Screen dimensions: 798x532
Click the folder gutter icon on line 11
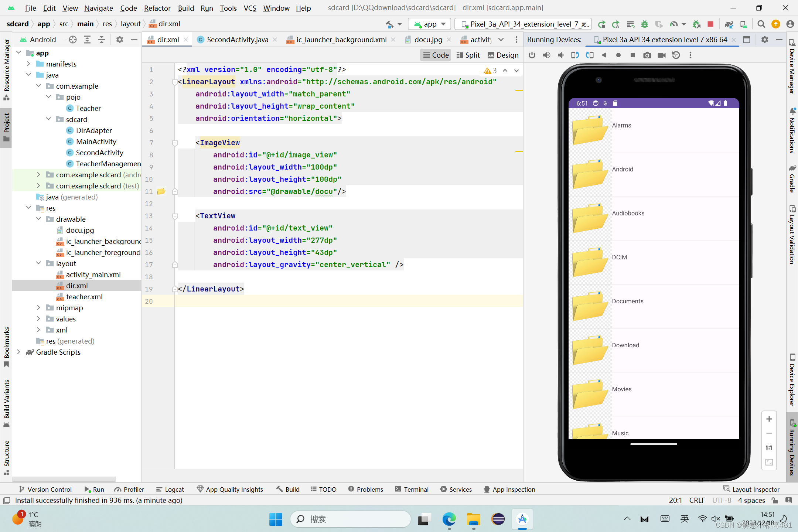pyautogui.click(x=161, y=191)
